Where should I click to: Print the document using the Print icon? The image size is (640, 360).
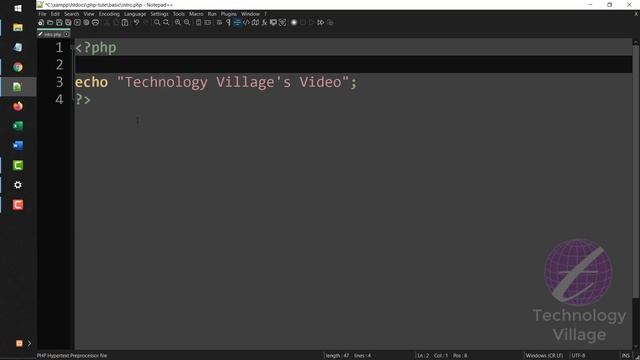coord(95,22)
